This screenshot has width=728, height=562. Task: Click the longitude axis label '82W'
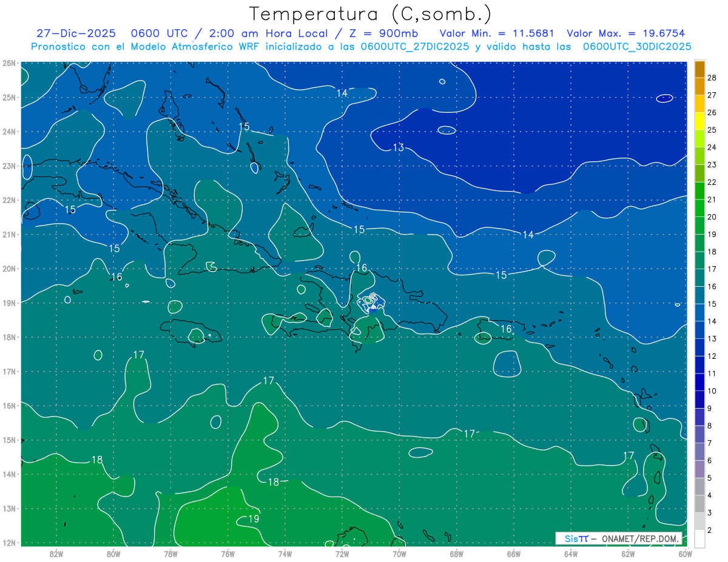[x=56, y=554]
